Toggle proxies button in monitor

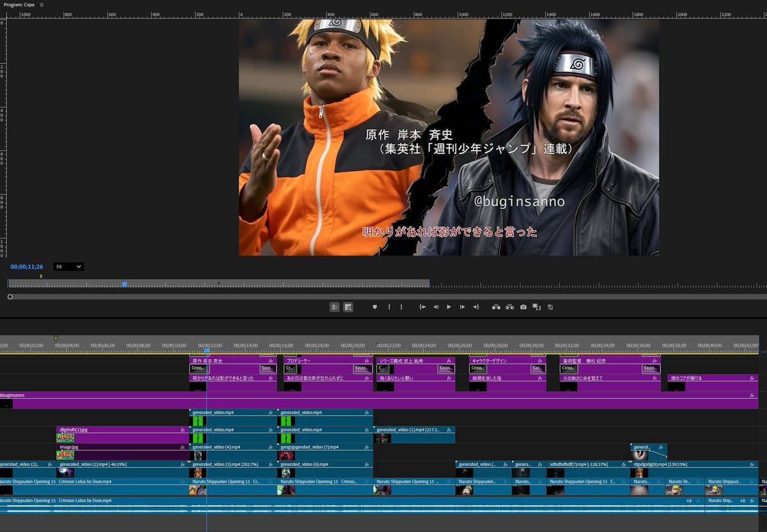tap(550, 307)
